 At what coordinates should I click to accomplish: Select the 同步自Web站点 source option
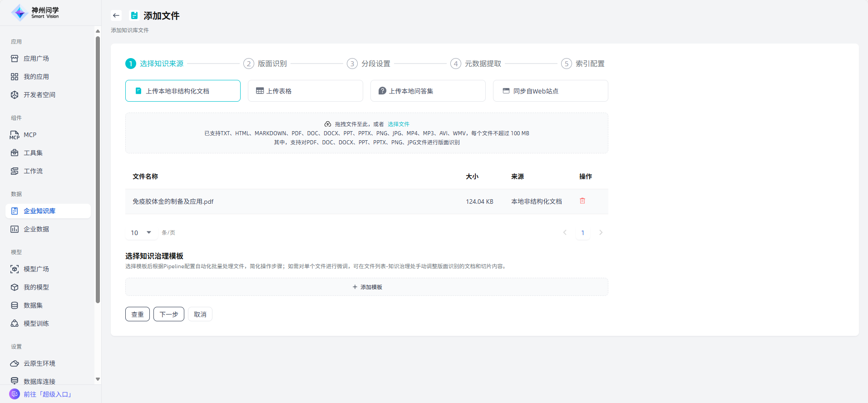(x=550, y=91)
